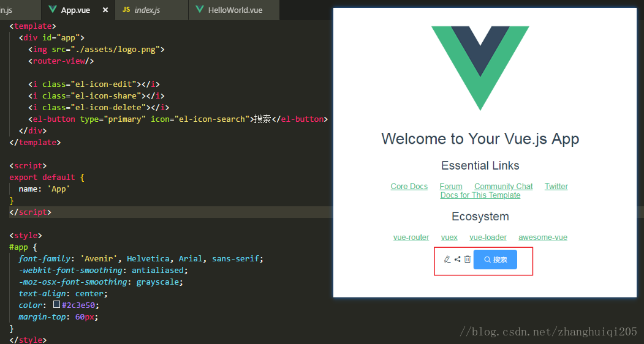Click the Vue icon on HelloWorld.vue tab
This screenshot has width=644, height=344.
click(x=200, y=9)
